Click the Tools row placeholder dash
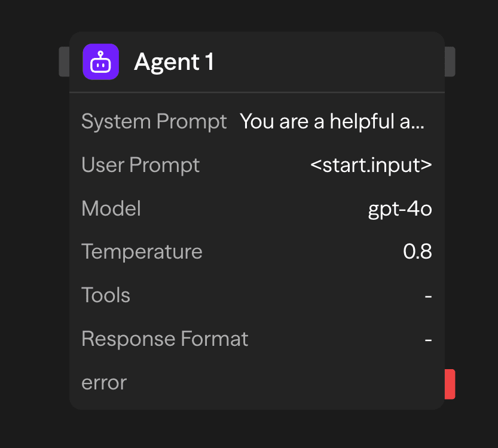Screen dimensions: 498x448 (429, 295)
